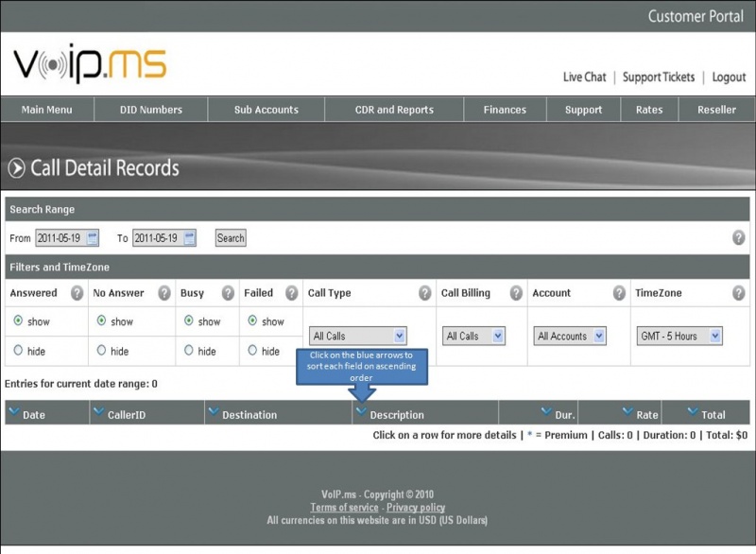
Task: Open the To date calendar picker icon
Action: pos(190,237)
